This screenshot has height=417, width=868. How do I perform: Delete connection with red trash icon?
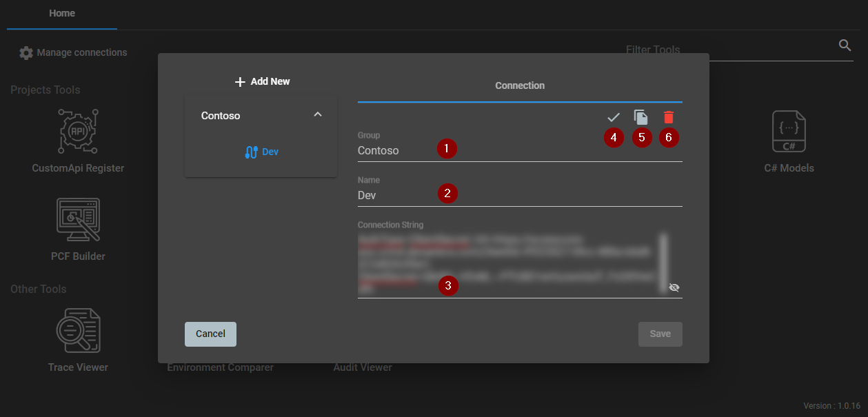[668, 117]
